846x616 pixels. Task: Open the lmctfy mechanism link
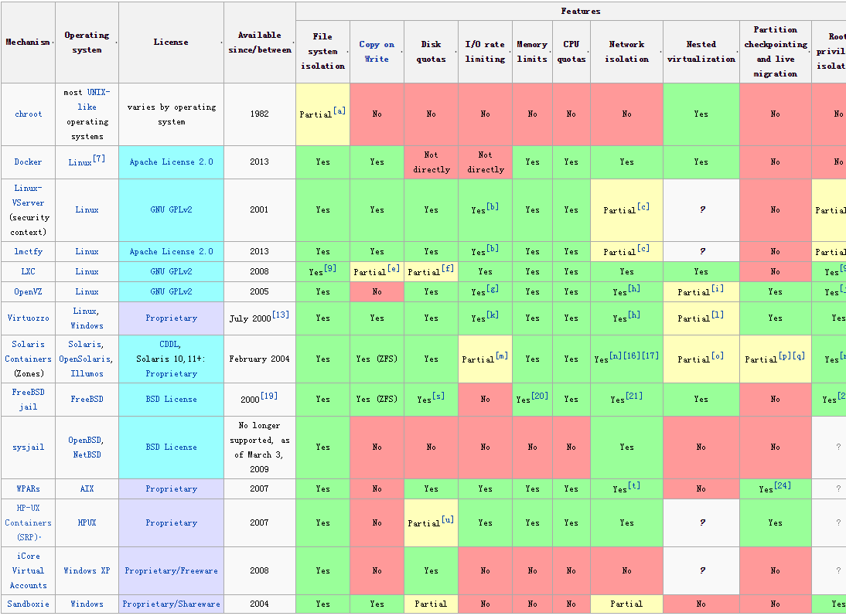click(x=28, y=251)
